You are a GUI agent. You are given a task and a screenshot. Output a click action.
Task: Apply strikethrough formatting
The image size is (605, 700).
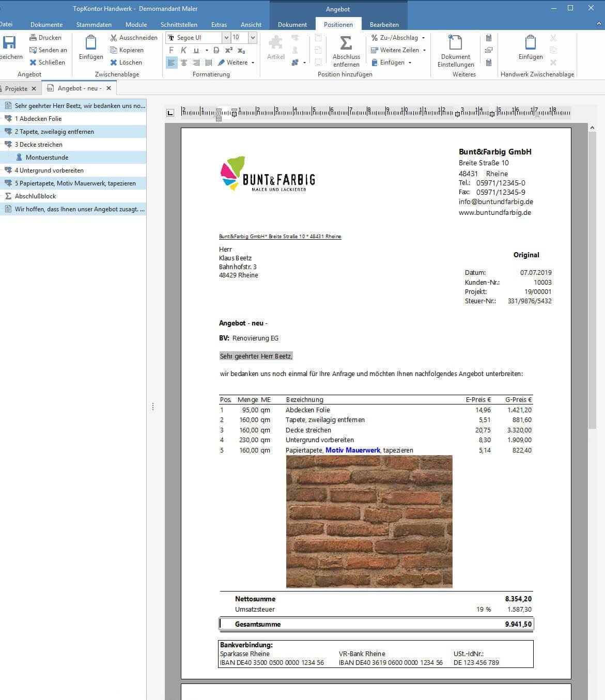click(216, 50)
